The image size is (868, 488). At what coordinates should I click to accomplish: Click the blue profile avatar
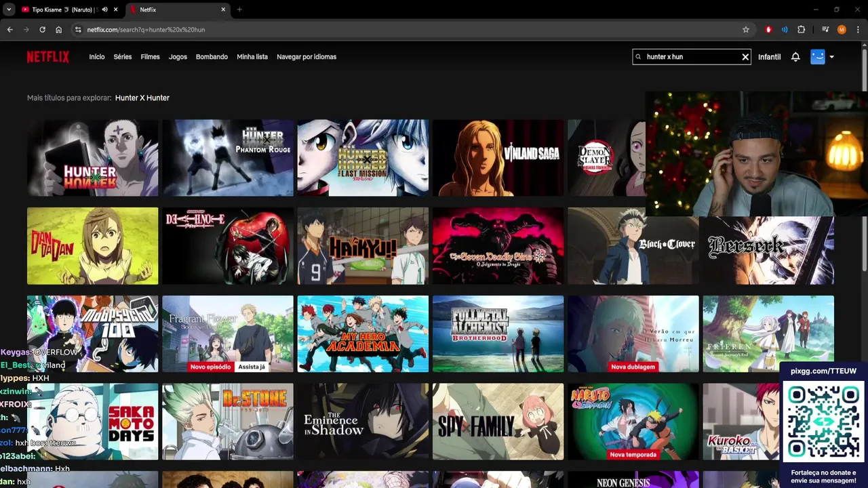[818, 57]
